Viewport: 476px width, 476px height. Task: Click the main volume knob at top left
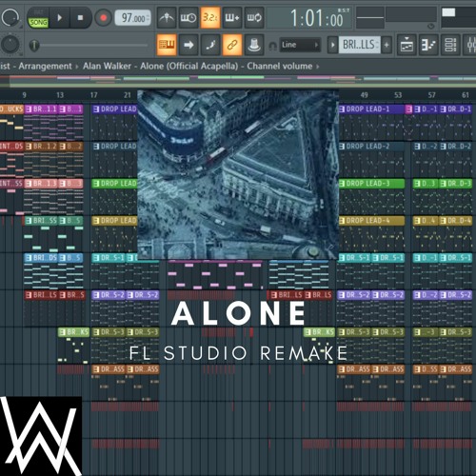(10, 18)
